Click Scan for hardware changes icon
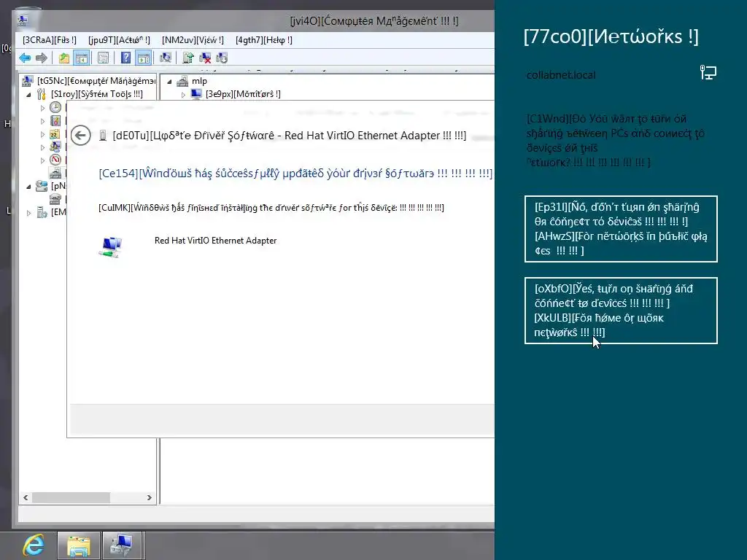Image resolution: width=747 pixels, height=560 pixels. tap(166, 58)
